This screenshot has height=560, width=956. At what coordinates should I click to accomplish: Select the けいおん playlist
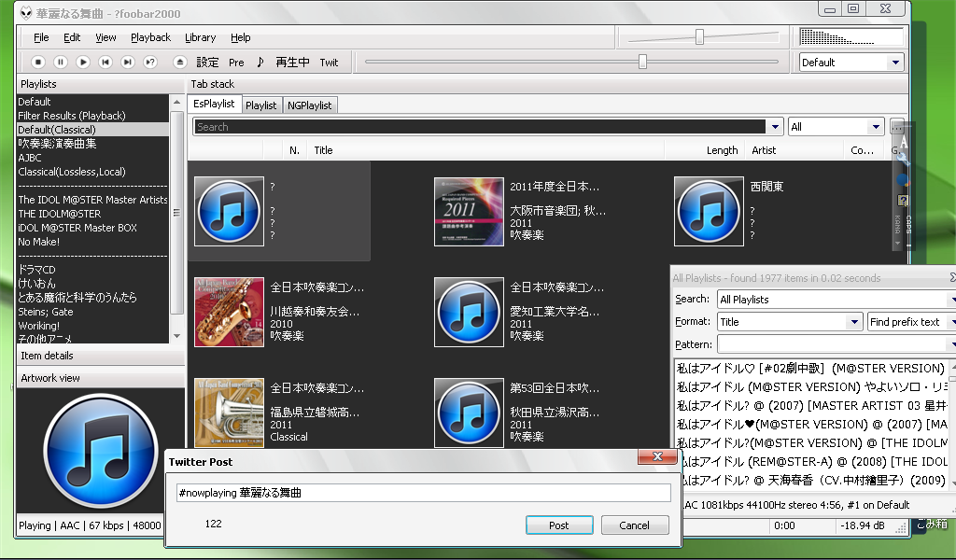92,284
